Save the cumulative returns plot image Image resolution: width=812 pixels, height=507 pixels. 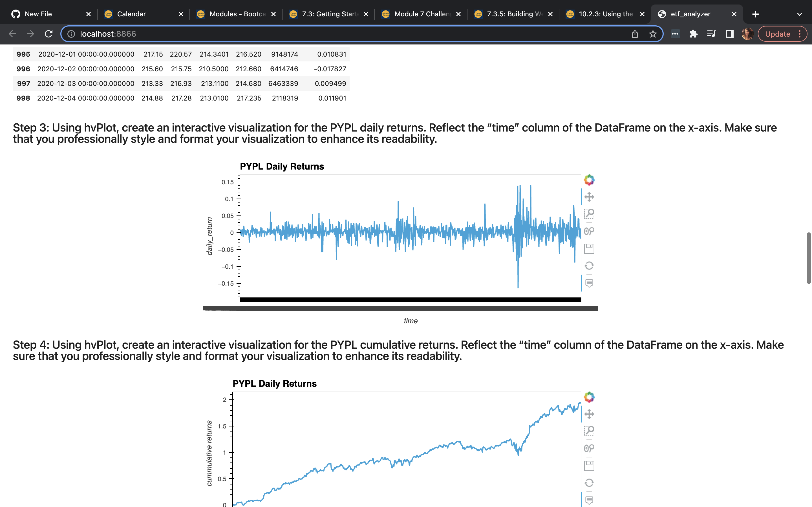coord(589,465)
